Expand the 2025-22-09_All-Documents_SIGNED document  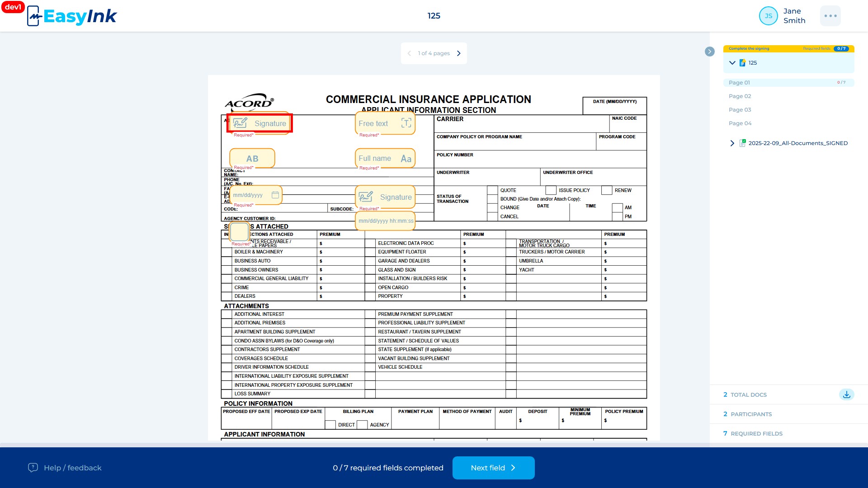[x=732, y=143]
